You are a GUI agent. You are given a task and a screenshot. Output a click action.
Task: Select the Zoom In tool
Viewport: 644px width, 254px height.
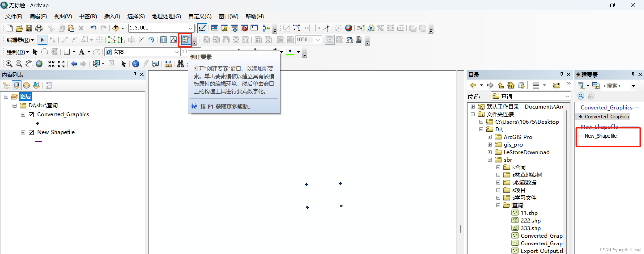9,64
